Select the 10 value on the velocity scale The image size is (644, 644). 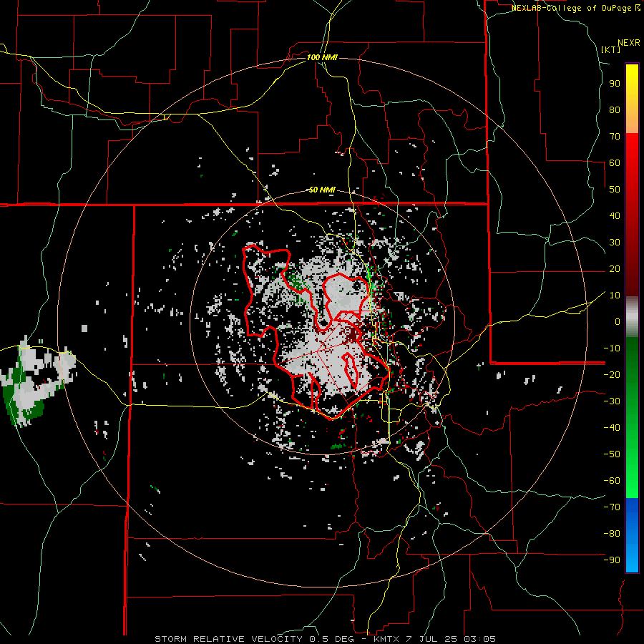615,296
